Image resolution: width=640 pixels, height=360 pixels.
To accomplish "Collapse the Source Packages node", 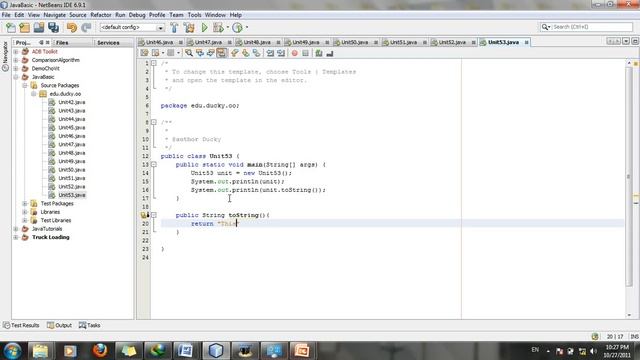I will [x=25, y=85].
